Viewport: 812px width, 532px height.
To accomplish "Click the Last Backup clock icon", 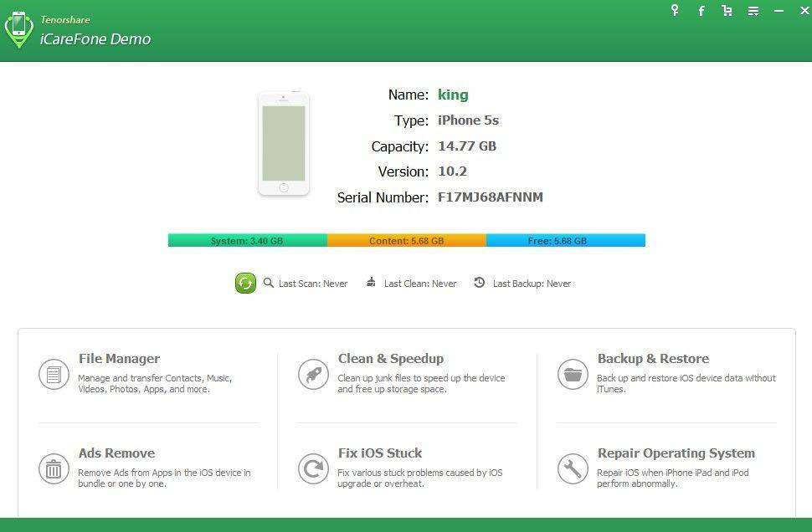I will (x=480, y=283).
